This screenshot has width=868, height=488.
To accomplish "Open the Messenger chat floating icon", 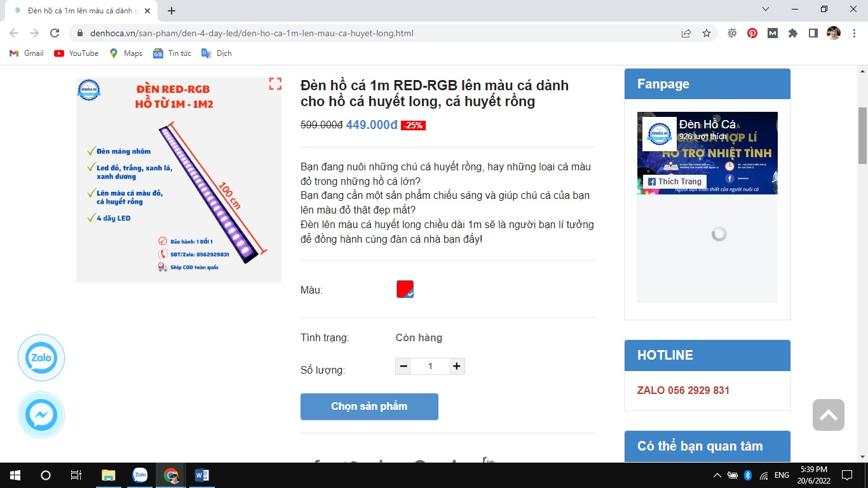I will point(41,415).
